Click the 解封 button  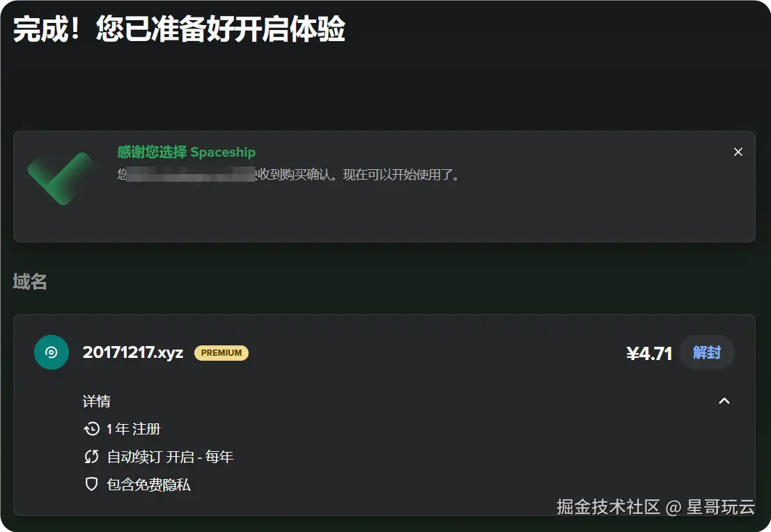pyautogui.click(x=707, y=352)
